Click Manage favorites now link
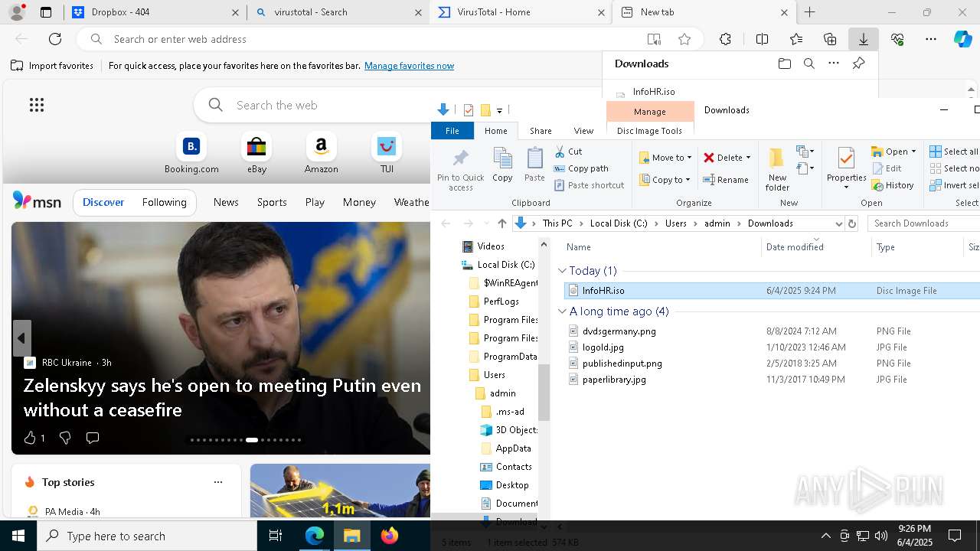 pos(409,66)
